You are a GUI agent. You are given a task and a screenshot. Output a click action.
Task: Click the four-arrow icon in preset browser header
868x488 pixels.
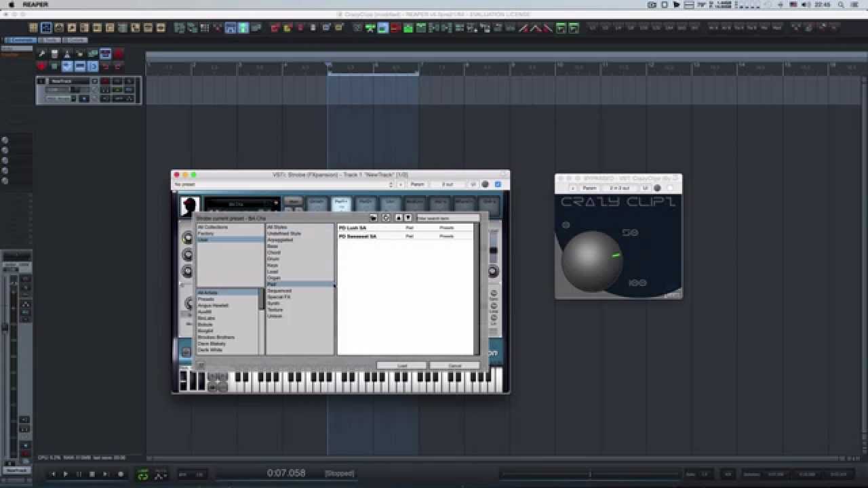[x=386, y=218]
